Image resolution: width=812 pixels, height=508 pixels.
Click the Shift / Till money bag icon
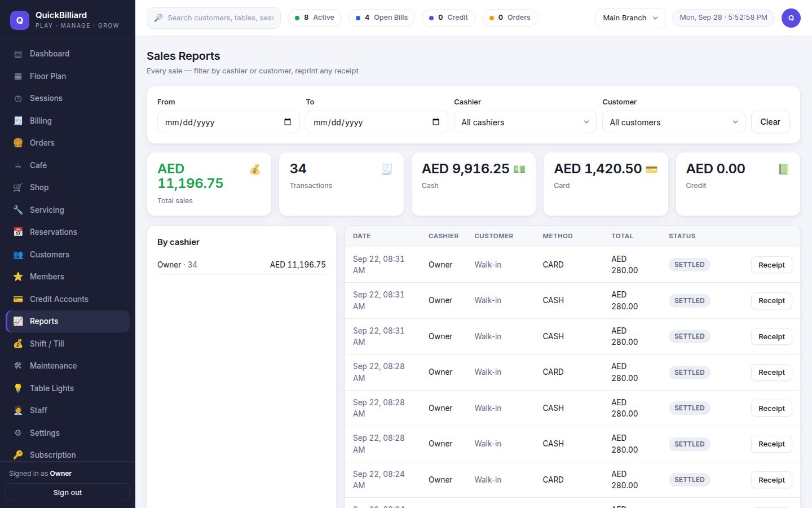pyautogui.click(x=18, y=344)
